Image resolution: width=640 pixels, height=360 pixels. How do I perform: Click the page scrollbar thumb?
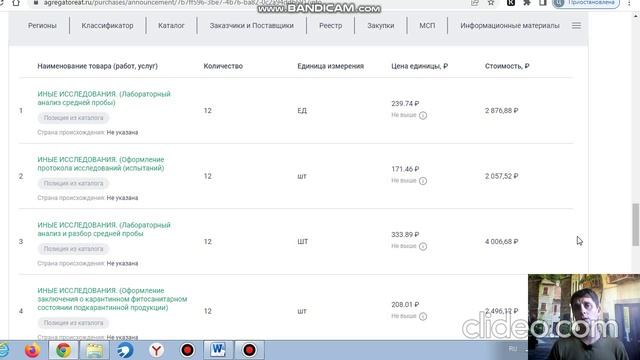click(636, 224)
